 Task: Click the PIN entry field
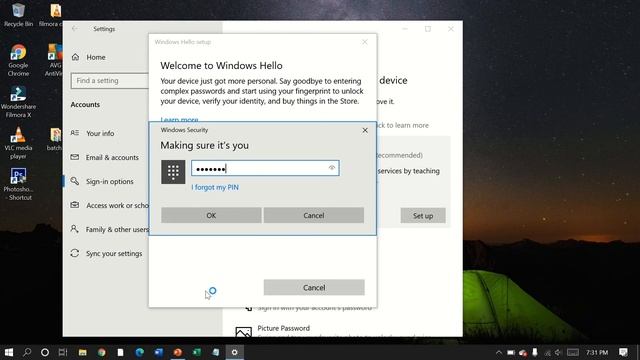tap(265, 168)
